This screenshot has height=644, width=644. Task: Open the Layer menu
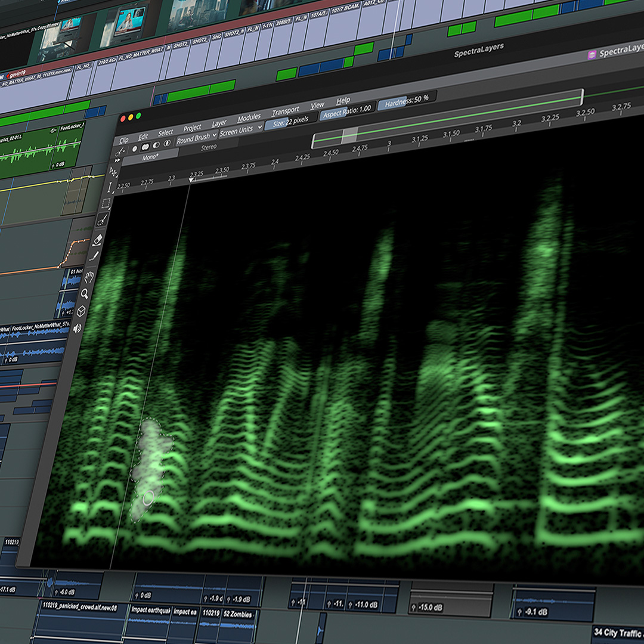pyautogui.click(x=219, y=123)
